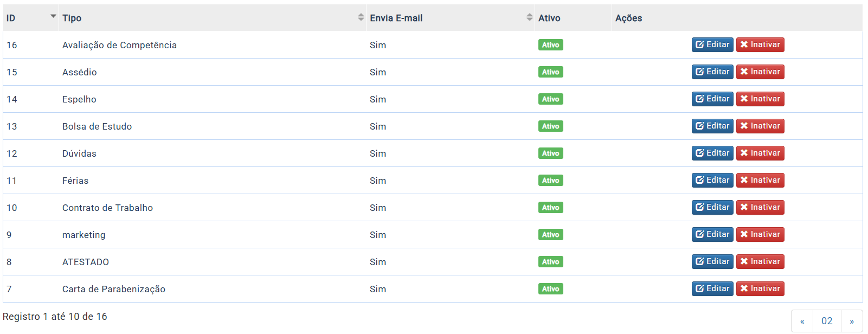
Task: Click Inativar button for Carta de Parabenização
Action: click(x=760, y=288)
